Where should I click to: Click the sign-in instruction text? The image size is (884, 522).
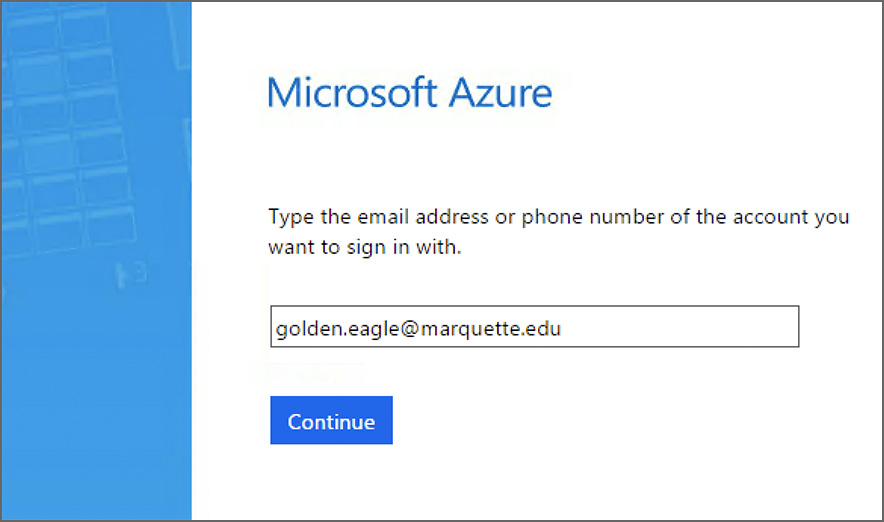pos(558,231)
